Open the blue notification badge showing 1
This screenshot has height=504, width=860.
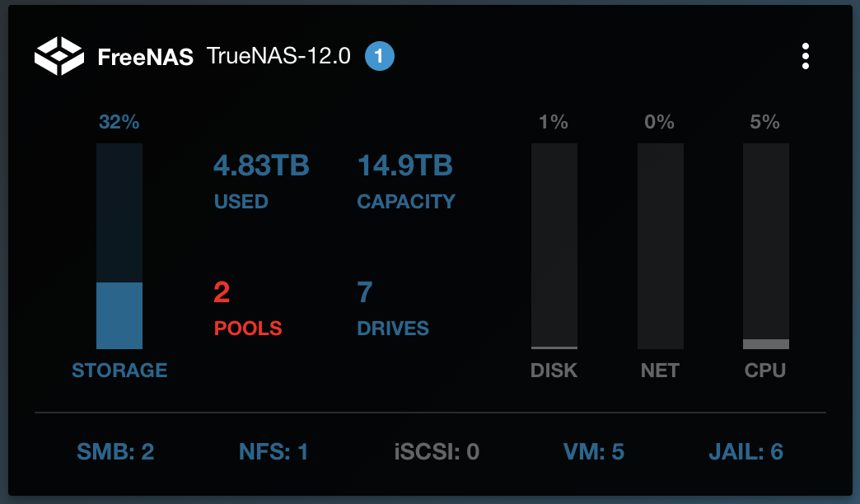pyautogui.click(x=380, y=56)
